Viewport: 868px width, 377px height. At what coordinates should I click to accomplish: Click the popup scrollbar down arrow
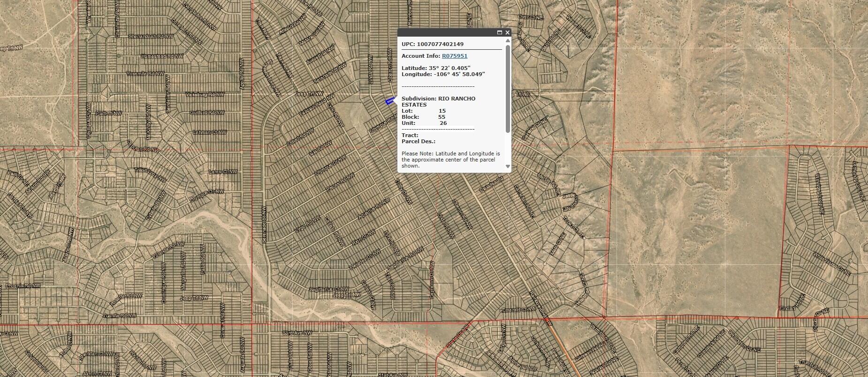coord(508,166)
